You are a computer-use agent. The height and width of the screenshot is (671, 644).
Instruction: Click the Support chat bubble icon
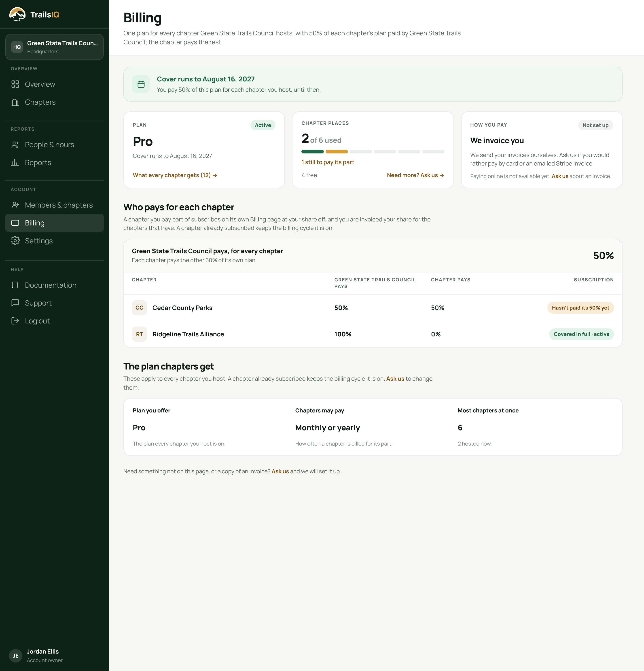click(x=15, y=303)
